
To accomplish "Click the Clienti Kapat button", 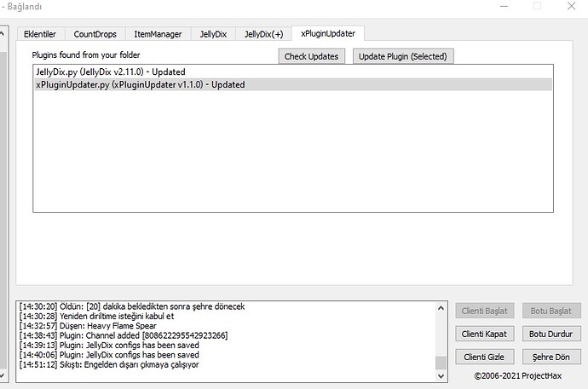I will coord(485,334).
